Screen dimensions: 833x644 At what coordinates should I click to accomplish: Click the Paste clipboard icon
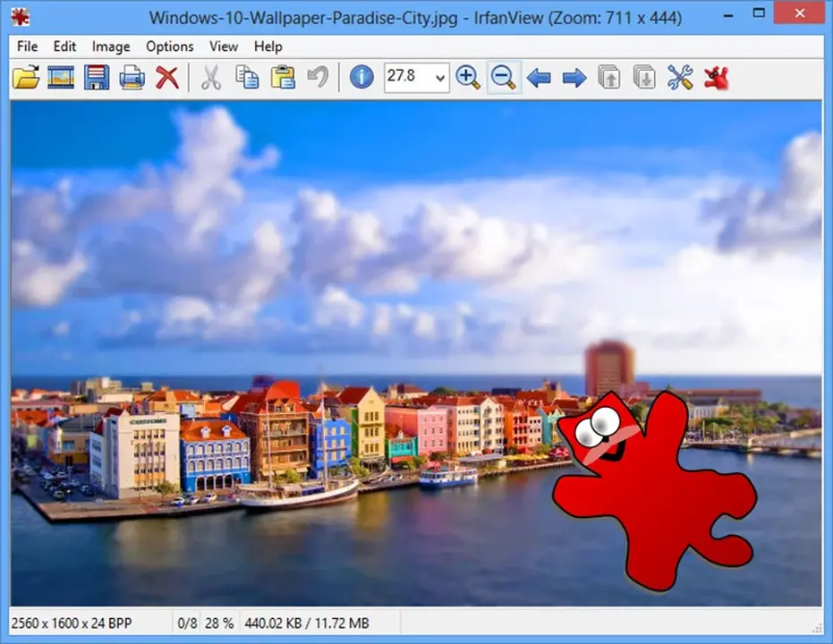(283, 78)
